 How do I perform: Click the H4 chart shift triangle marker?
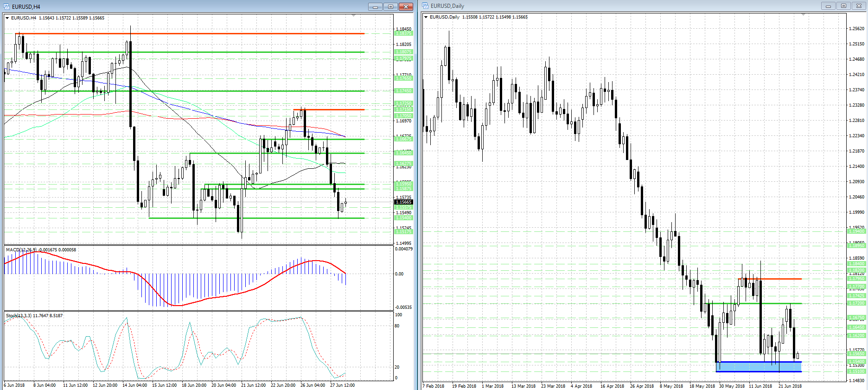[354, 16]
